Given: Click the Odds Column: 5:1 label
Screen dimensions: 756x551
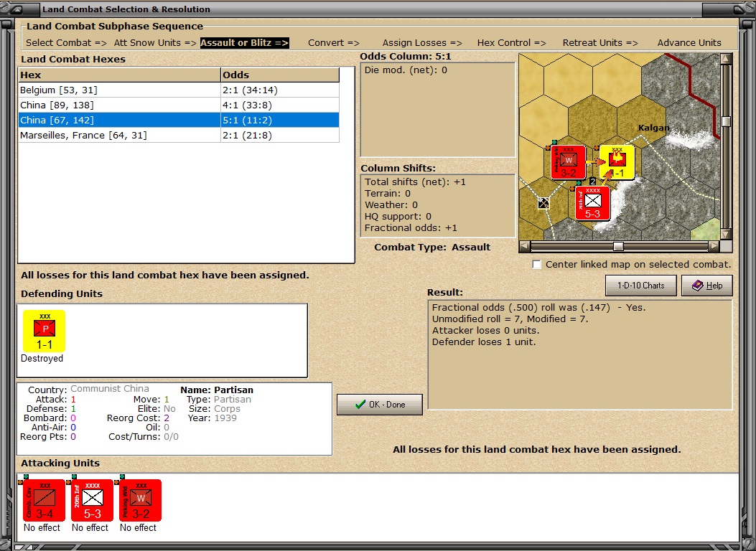Looking at the screenshot, I should 406,57.
